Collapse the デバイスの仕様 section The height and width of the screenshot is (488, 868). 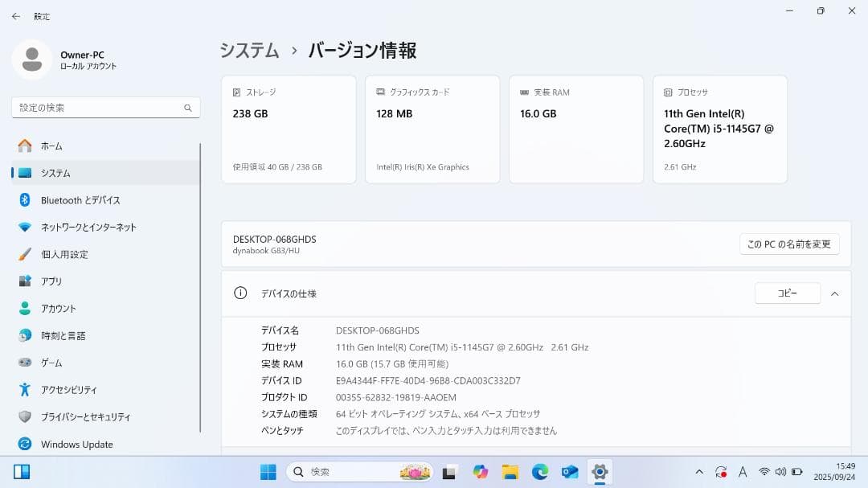834,293
